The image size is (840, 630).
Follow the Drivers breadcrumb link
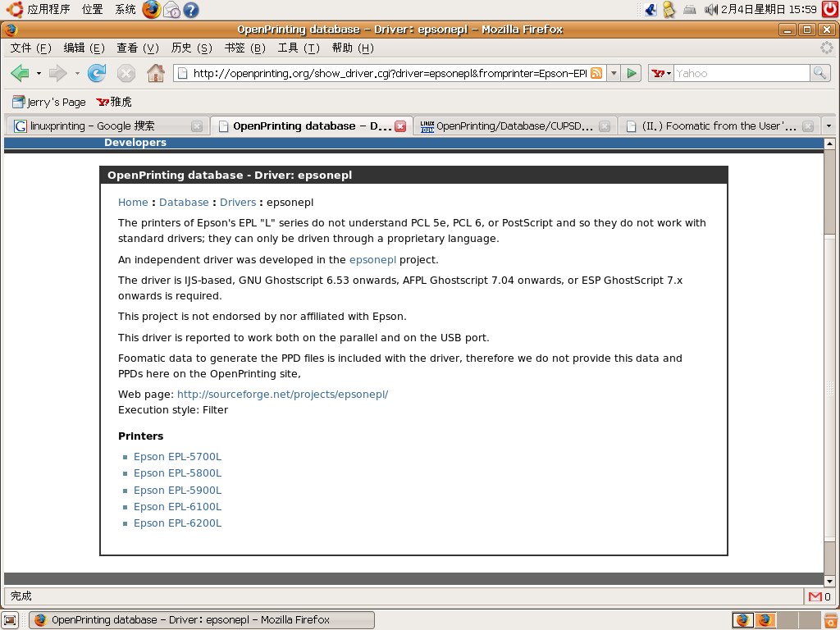[x=238, y=203]
